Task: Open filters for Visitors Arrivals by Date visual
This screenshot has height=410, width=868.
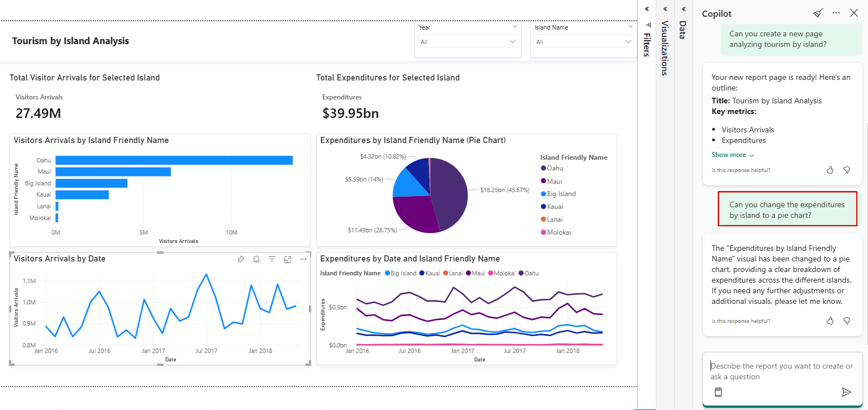Action: pyautogui.click(x=272, y=259)
